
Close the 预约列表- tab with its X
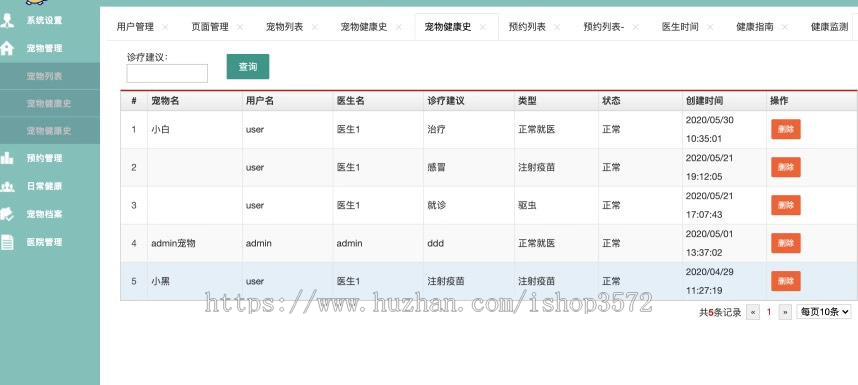coord(635,27)
